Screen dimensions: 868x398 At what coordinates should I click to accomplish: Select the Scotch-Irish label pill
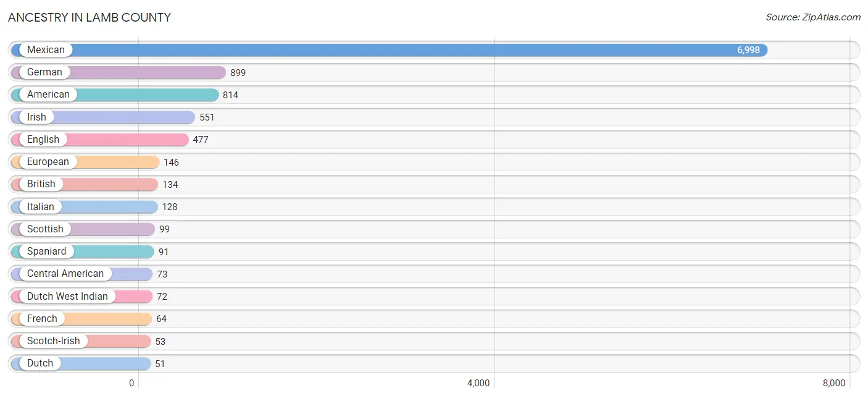[54, 341]
